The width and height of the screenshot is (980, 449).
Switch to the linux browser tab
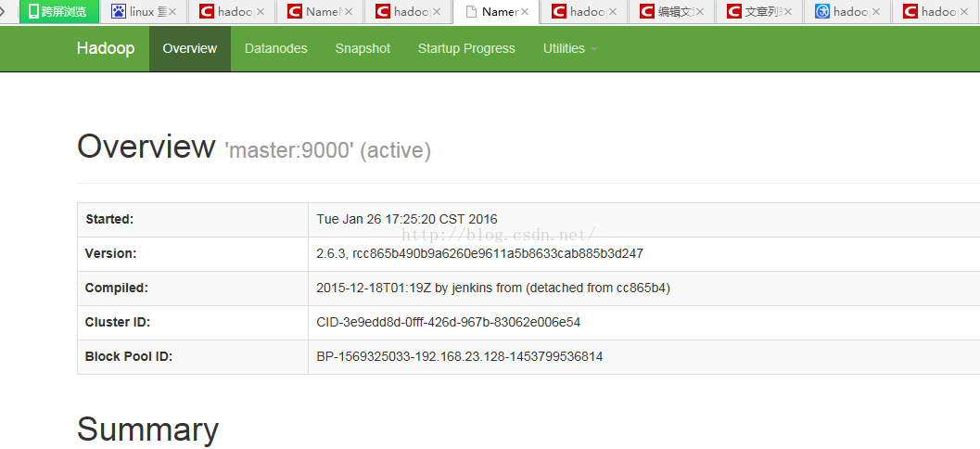click(143, 11)
